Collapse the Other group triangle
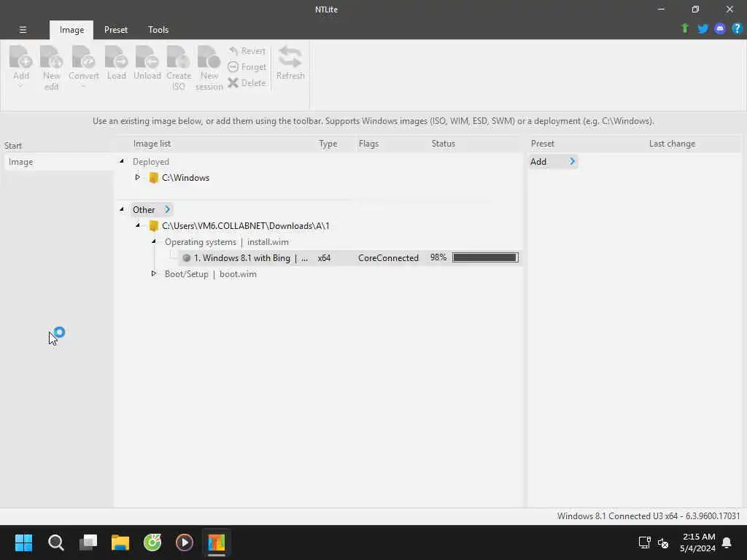The width and height of the screenshot is (747, 560). 122,209
